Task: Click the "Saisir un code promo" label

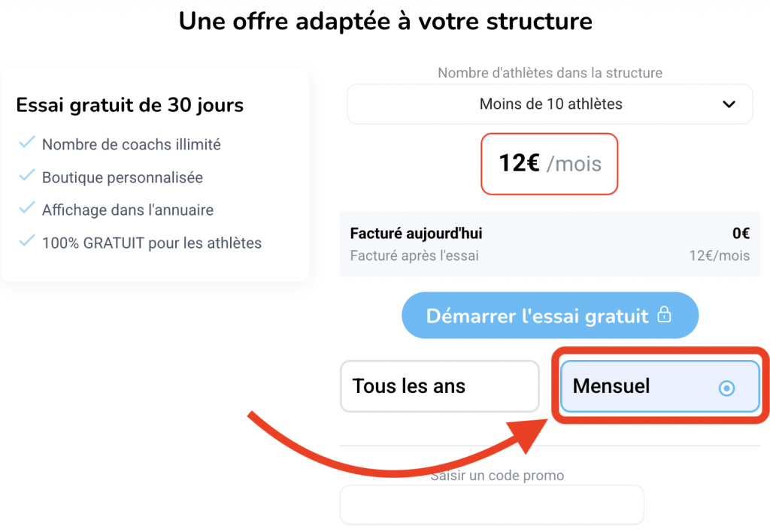Action: (x=497, y=475)
